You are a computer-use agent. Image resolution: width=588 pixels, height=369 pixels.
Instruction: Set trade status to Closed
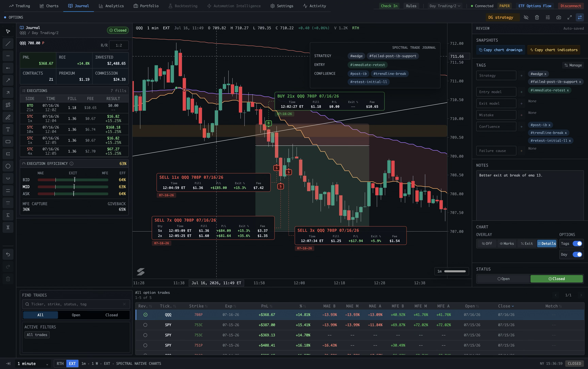[x=557, y=279]
